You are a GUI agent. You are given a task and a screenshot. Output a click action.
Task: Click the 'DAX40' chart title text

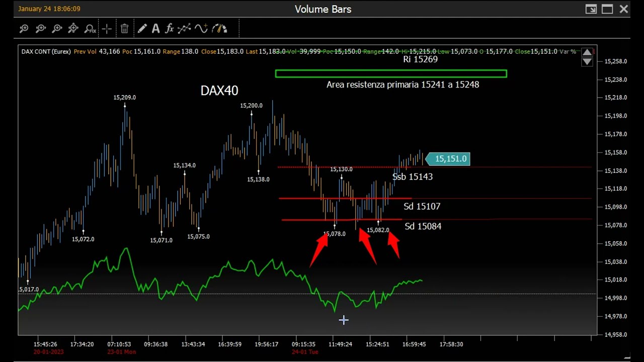tap(219, 90)
